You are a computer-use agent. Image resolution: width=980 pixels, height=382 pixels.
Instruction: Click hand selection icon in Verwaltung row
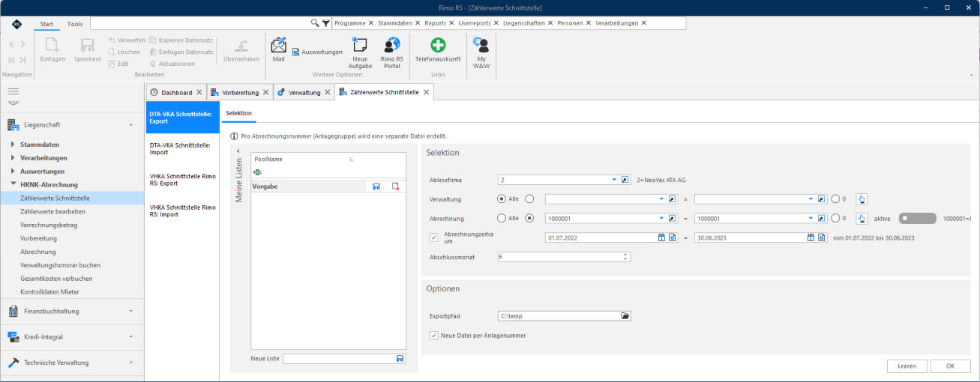(x=862, y=198)
